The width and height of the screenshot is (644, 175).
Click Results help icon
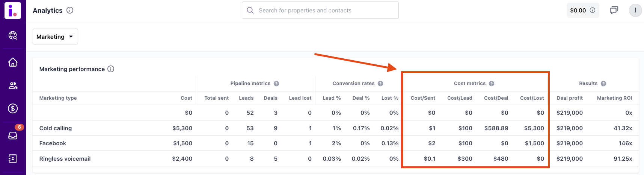click(x=603, y=84)
